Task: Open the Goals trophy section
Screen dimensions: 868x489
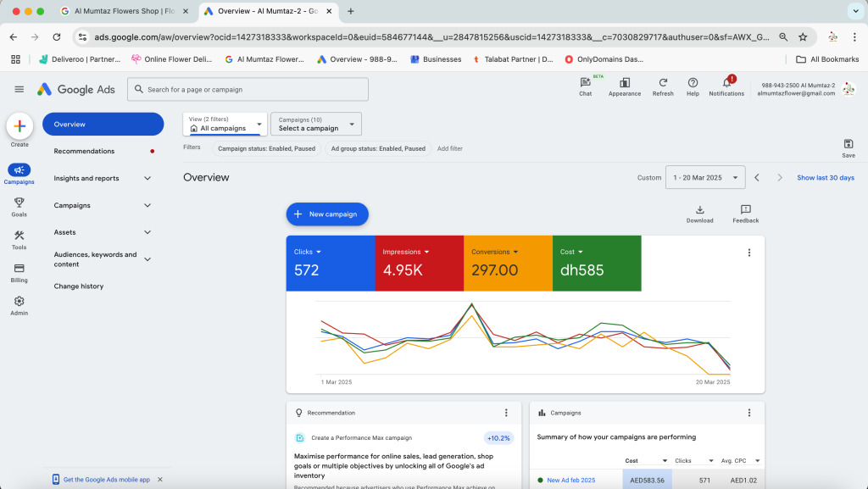Action: click(x=19, y=207)
